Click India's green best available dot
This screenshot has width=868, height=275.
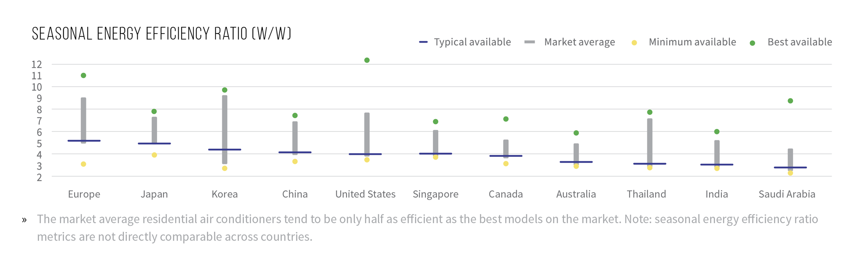[x=717, y=132]
